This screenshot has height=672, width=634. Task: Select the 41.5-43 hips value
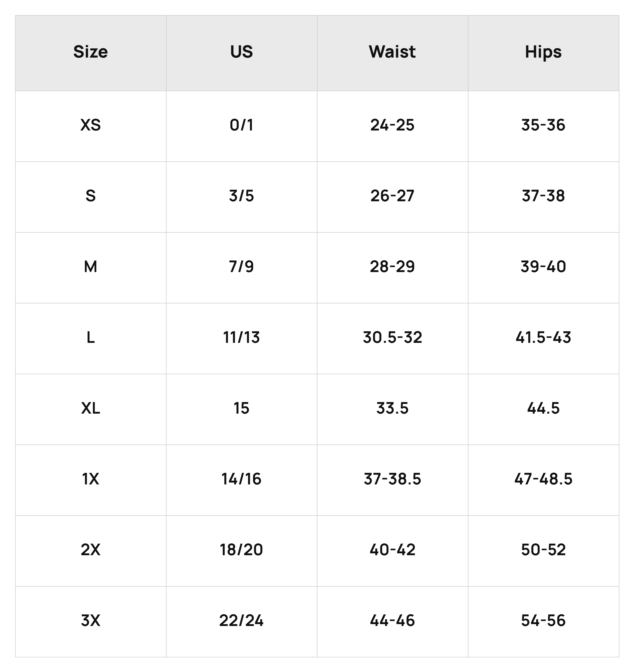543,337
